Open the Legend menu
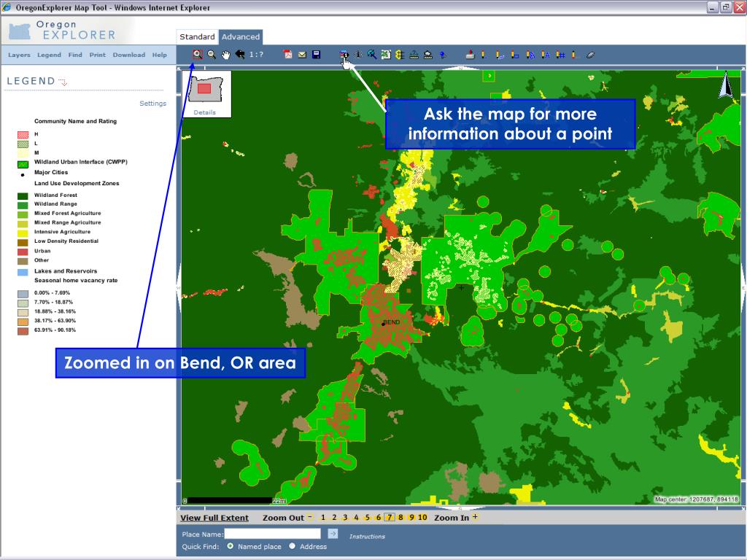The width and height of the screenshot is (747, 560). click(x=49, y=55)
